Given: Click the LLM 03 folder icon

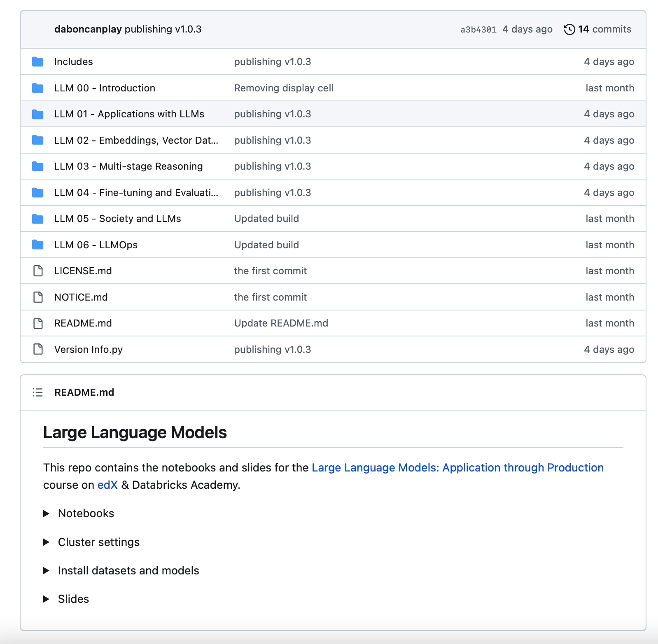Looking at the screenshot, I should tap(38, 166).
